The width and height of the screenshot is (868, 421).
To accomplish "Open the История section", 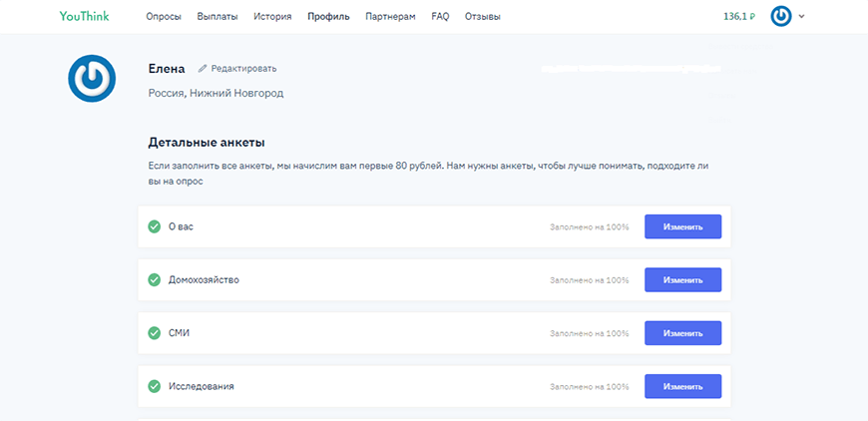I will point(272,17).
